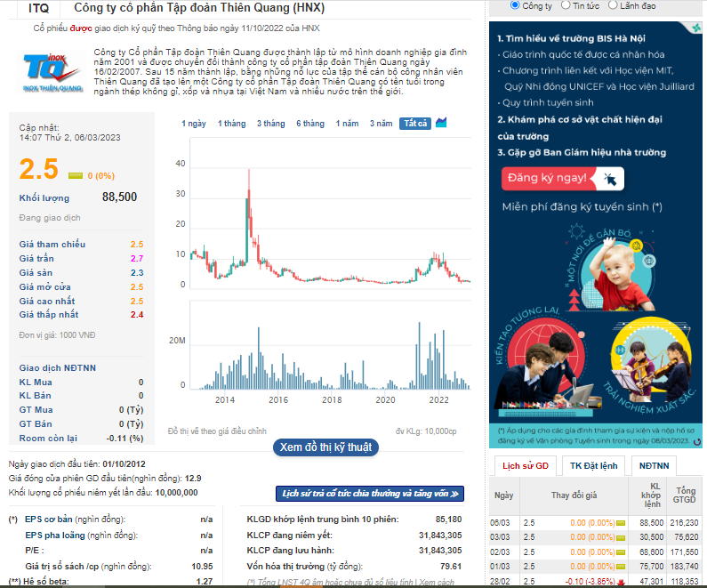
Task: Open the Lịch sử GD tab
Action: (x=526, y=466)
